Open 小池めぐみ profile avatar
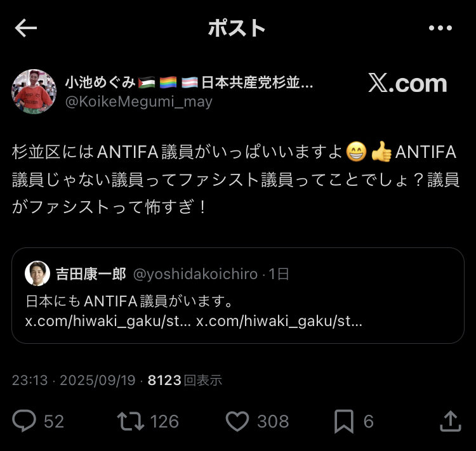 coord(34,91)
